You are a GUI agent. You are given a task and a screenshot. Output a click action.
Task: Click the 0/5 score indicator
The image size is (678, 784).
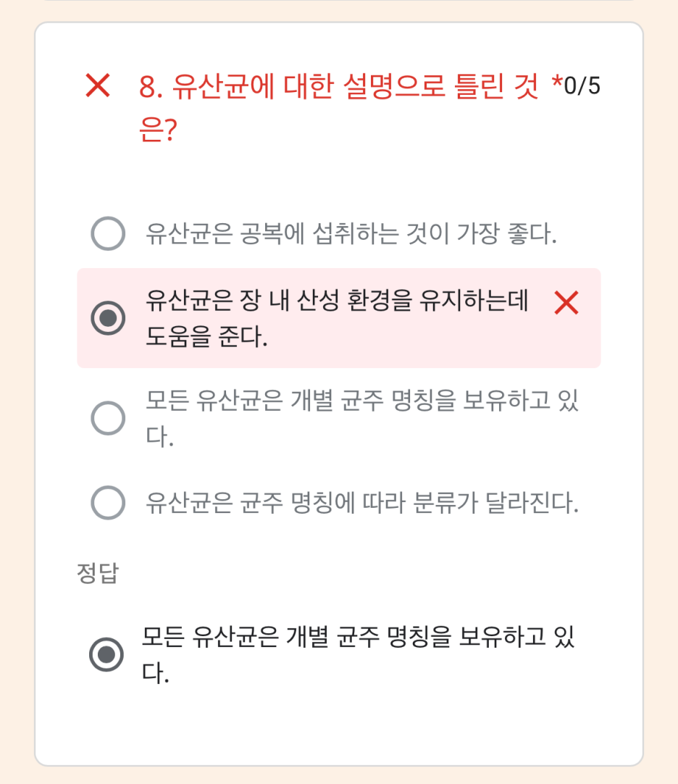point(582,86)
